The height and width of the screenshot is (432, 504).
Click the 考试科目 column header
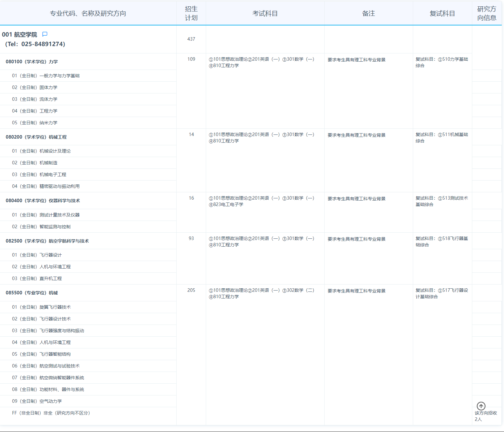(265, 13)
